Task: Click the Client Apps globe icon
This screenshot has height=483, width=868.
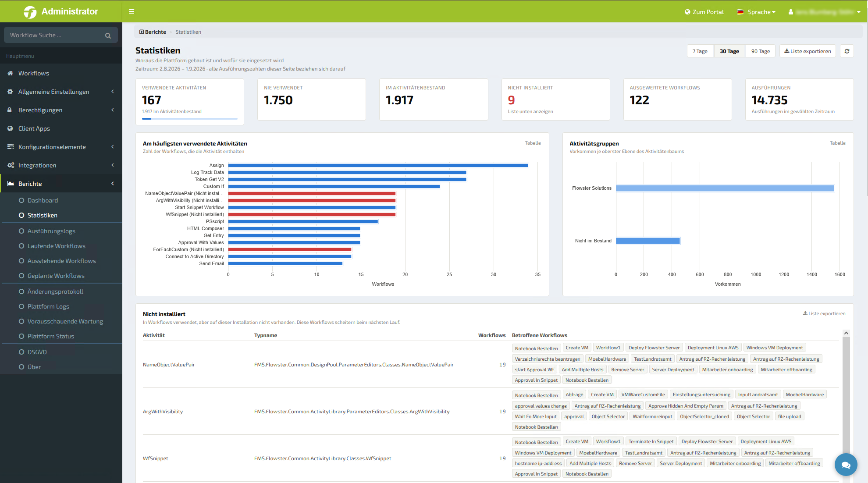Action: click(x=10, y=128)
